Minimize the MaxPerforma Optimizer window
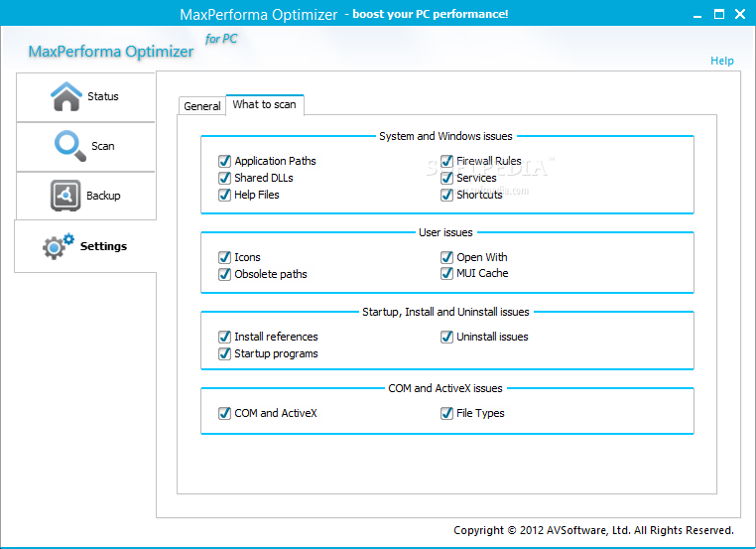This screenshot has height=549, width=756. pos(697,15)
